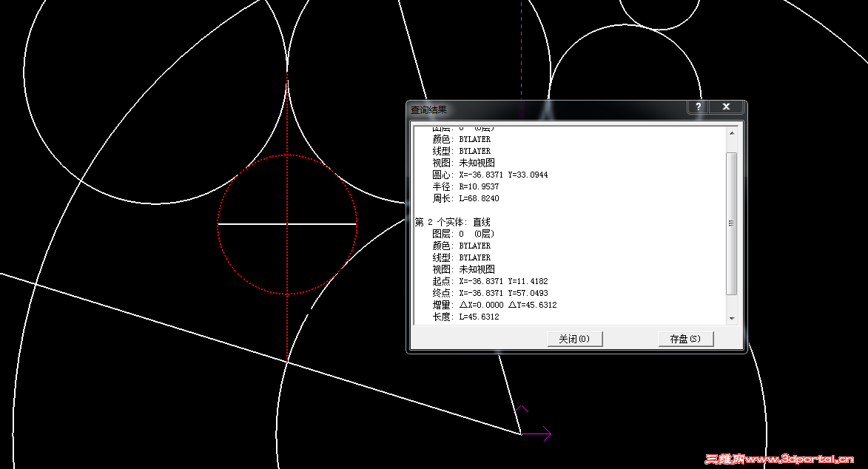
Task: Click the vertical scrollbar thumb
Action: tap(732, 223)
